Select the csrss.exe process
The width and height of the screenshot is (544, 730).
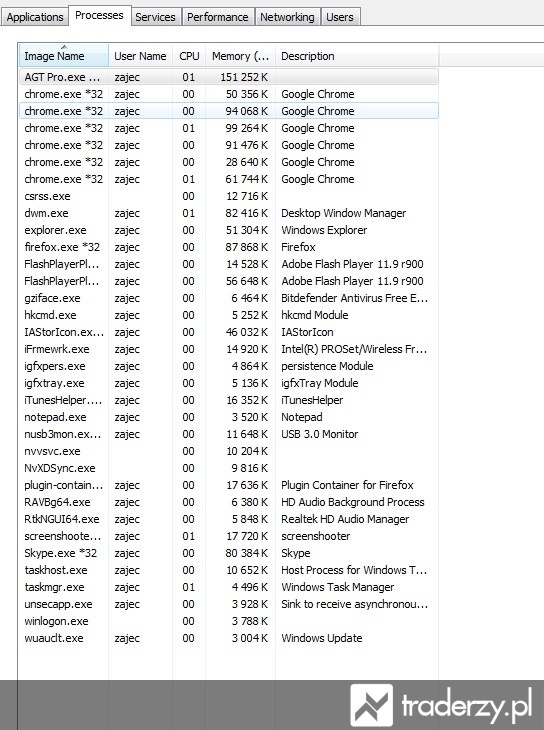tap(229, 196)
